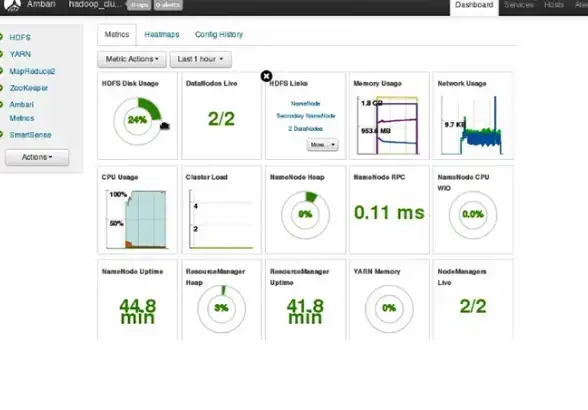Click ResourceManager Uptime 41.8 min value

pos(305,312)
